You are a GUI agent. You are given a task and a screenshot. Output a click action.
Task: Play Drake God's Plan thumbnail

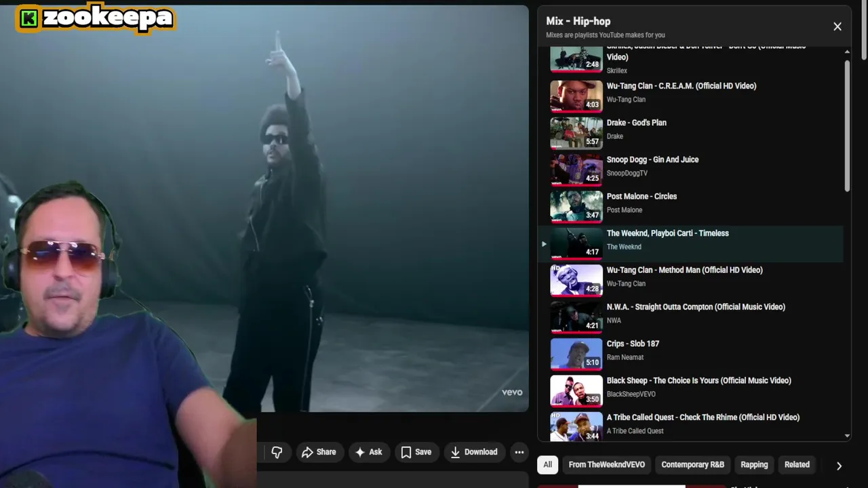coord(576,133)
